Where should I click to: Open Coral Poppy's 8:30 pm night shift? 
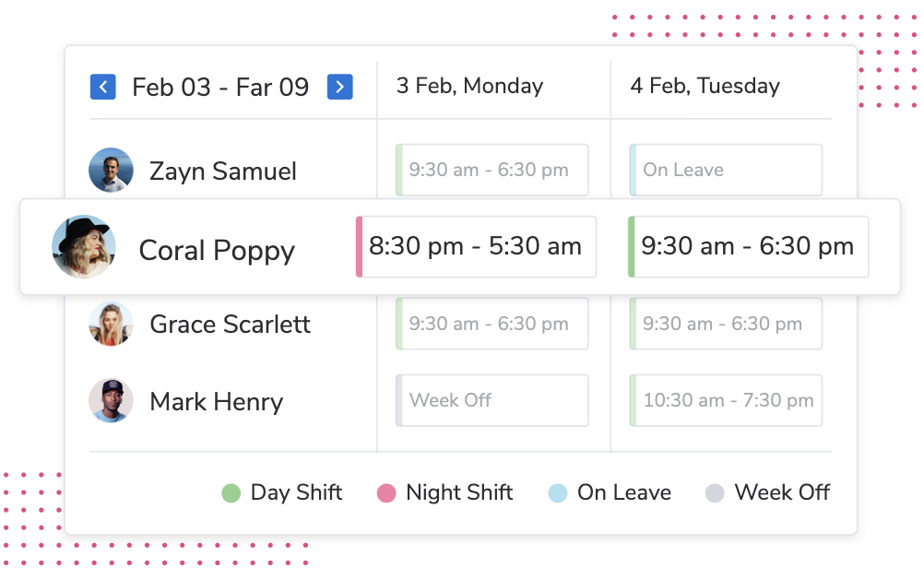point(476,247)
